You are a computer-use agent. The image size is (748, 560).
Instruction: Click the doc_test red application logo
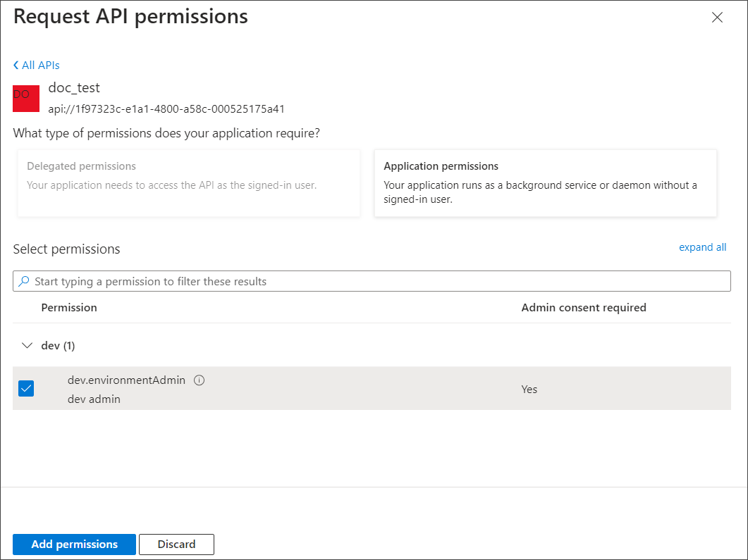[x=25, y=99]
